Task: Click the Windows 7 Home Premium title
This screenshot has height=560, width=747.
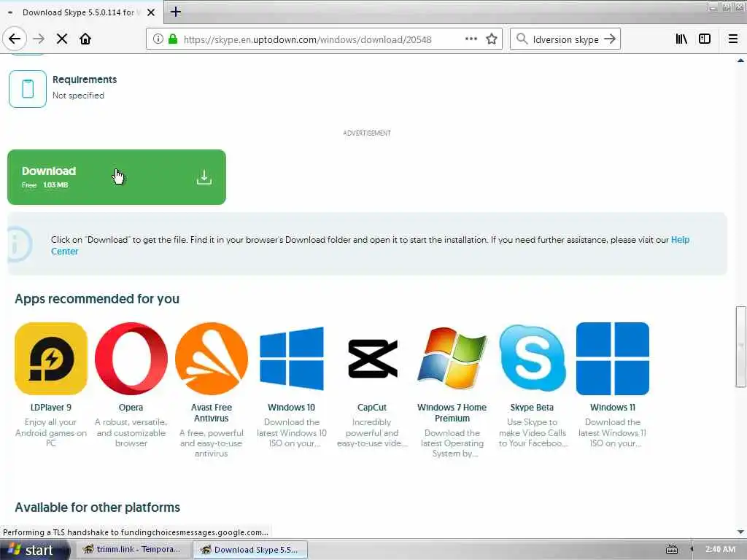Action: pos(452,413)
